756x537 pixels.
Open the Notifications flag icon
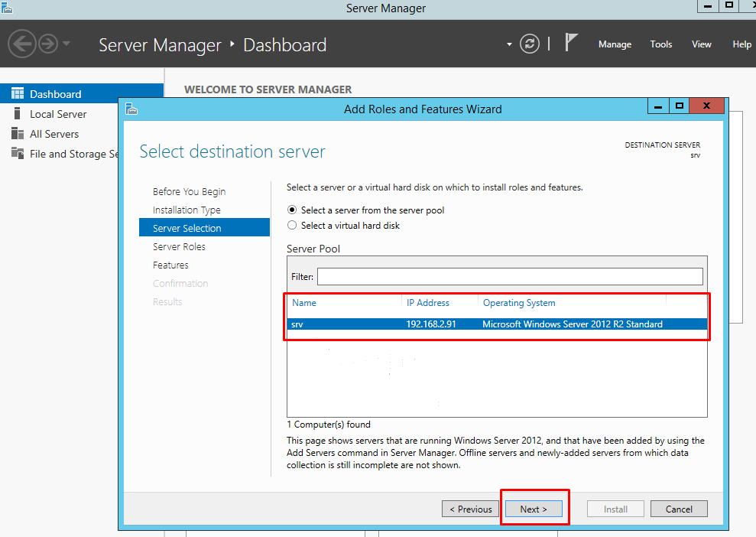571,43
